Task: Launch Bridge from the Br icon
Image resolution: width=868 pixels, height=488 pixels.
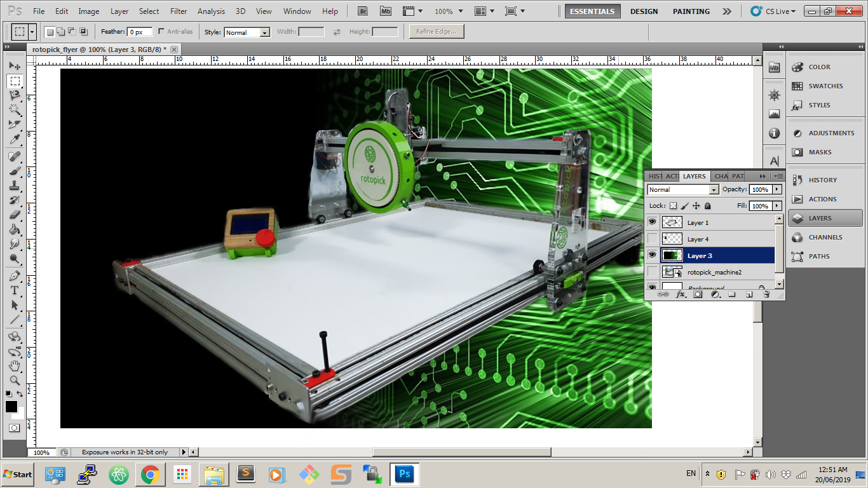Action: point(363,11)
